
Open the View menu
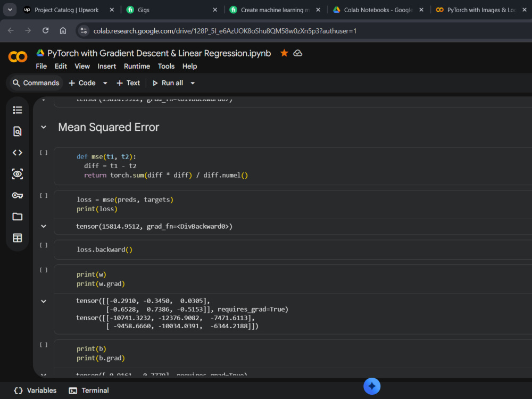(x=82, y=66)
